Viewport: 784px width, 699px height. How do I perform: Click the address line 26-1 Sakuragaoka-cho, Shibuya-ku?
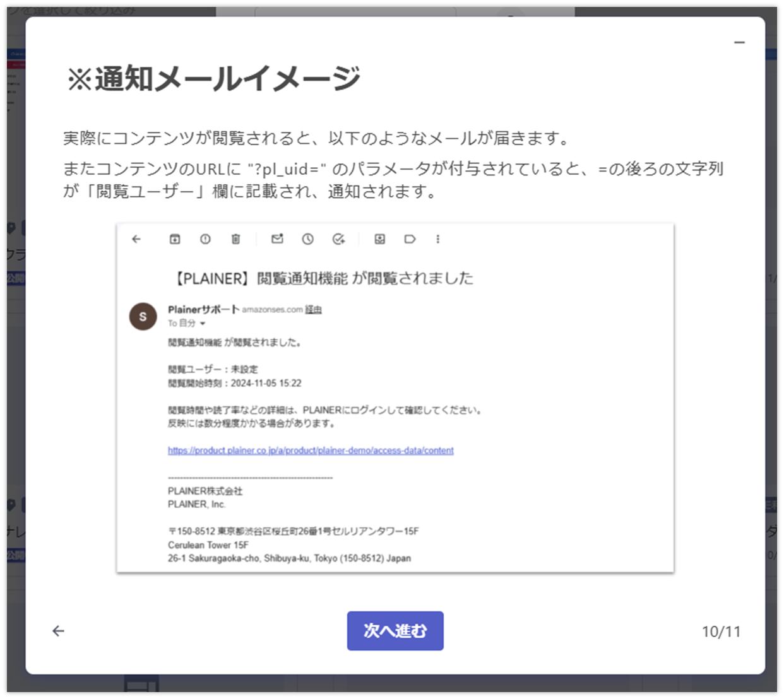click(x=289, y=558)
